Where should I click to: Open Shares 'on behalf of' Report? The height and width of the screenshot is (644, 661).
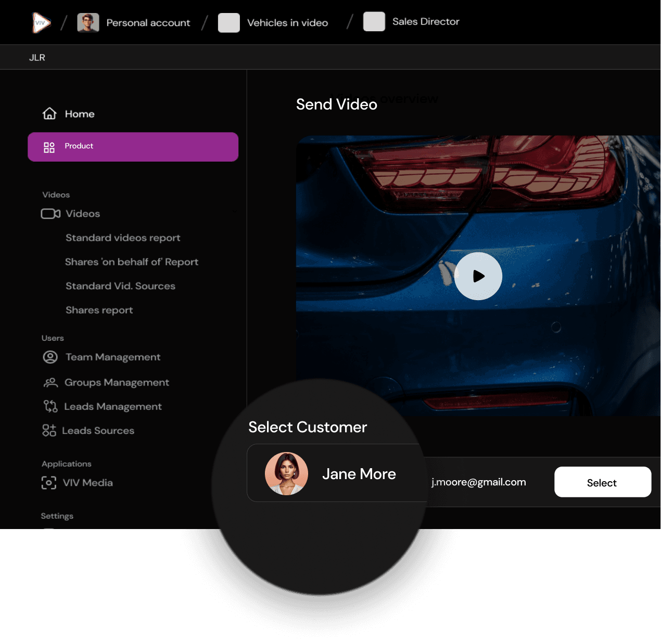coord(132,262)
